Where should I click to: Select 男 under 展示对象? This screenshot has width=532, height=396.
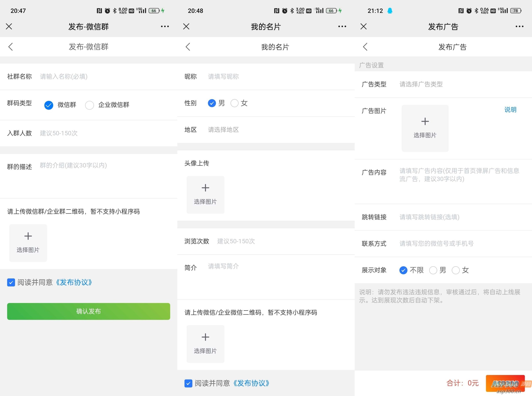433,270
